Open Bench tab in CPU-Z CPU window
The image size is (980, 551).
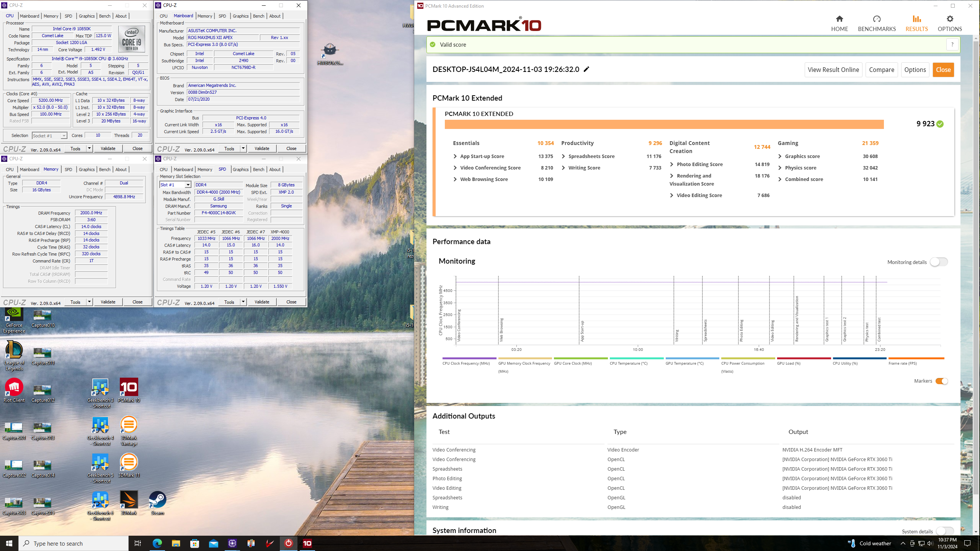105,16
